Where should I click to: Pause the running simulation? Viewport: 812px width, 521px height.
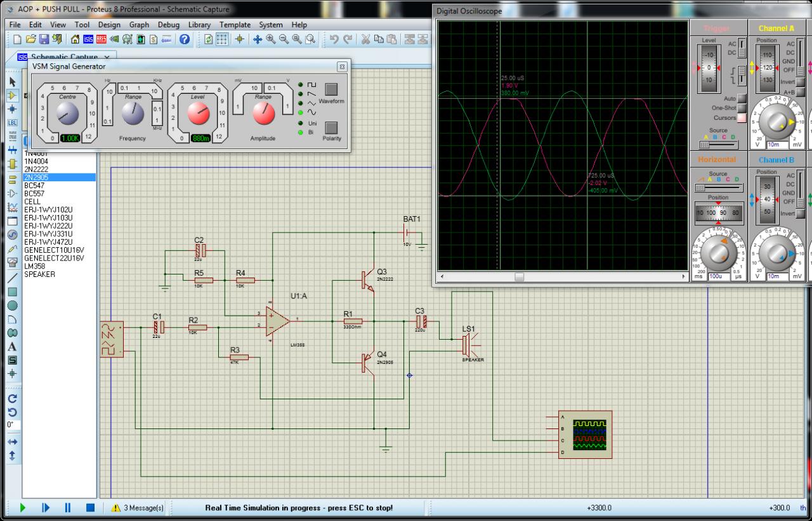point(67,507)
